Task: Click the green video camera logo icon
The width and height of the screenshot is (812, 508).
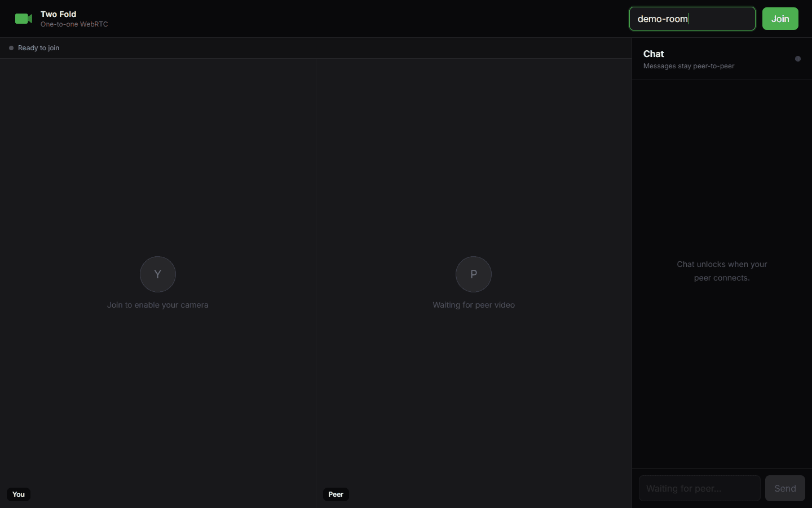Action: pos(24,19)
